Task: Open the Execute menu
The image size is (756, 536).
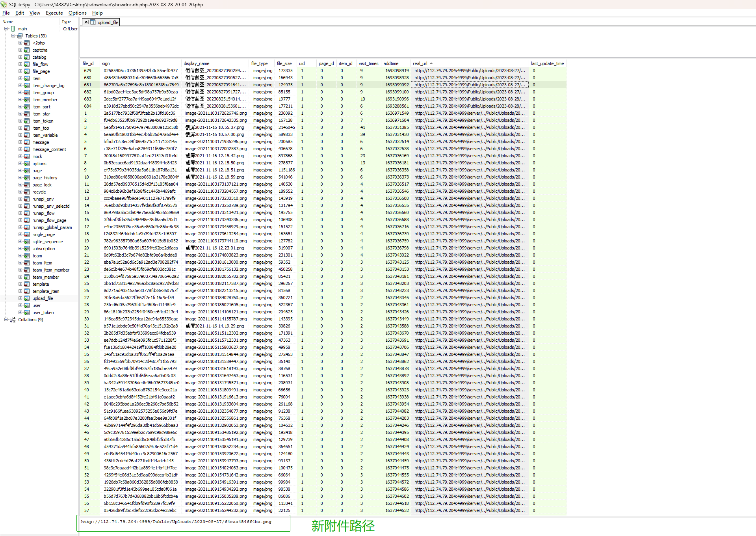Action: click(54, 13)
